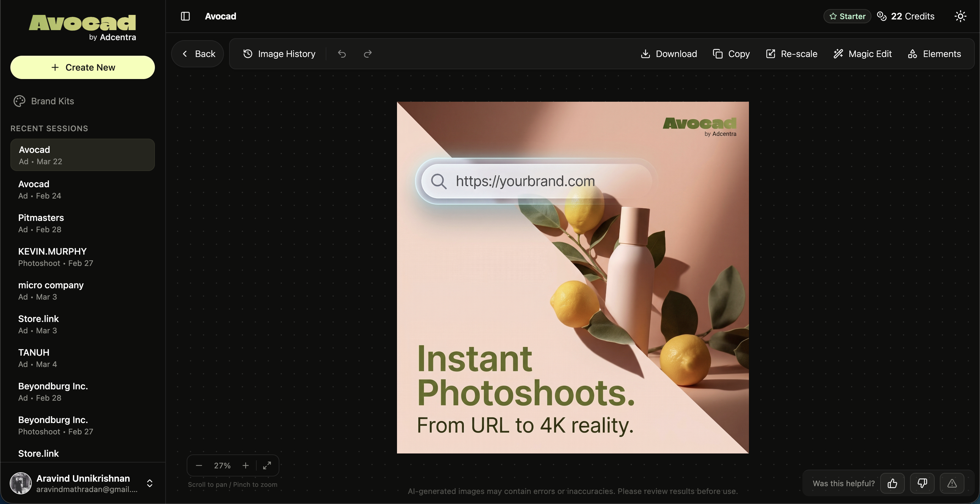Zoom out with the minus control
This screenshot has height=504, width=980.
pyautogui.click(x=199, y=465)
